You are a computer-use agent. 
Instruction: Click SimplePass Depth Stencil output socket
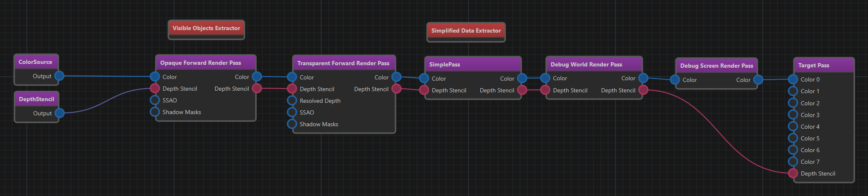[522, 90]
